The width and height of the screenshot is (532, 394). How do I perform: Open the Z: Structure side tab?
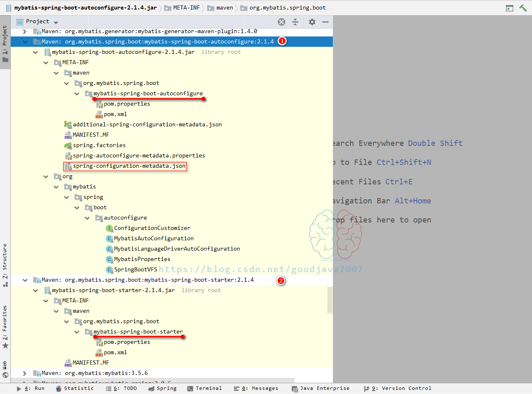pyautogui.click(x=5, y=265)
